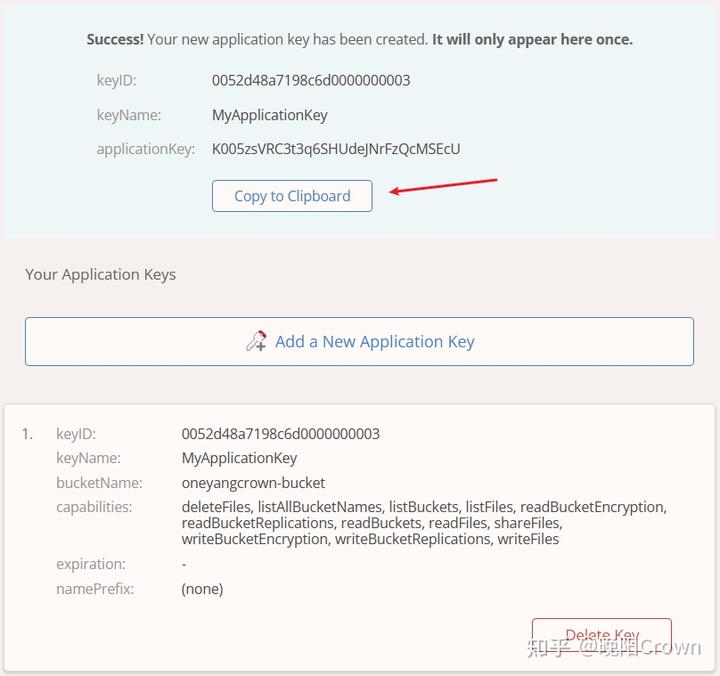
Task: Click MyApplicationKey name in the success panel
Action: coord(270,115)
